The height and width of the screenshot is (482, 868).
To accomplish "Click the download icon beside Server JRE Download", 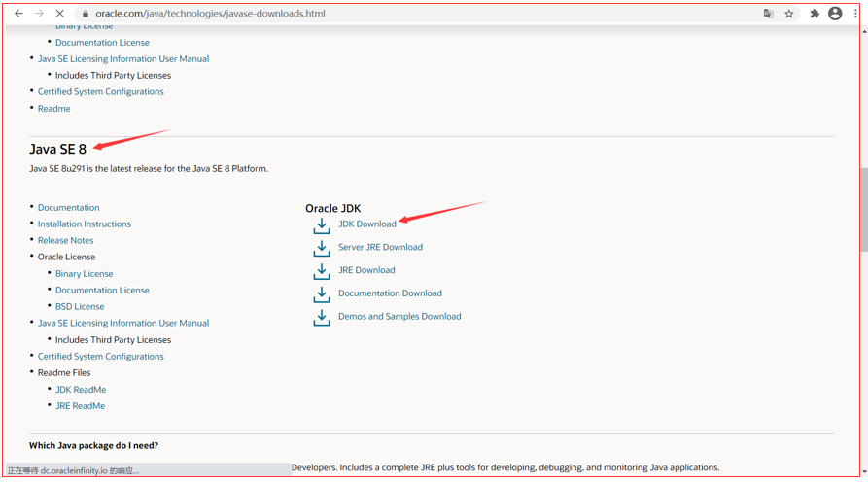I will tap(322, 249).
